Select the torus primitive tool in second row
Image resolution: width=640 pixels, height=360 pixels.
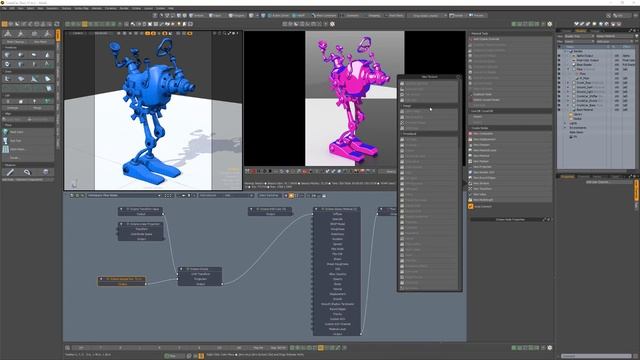pos(8,64)
